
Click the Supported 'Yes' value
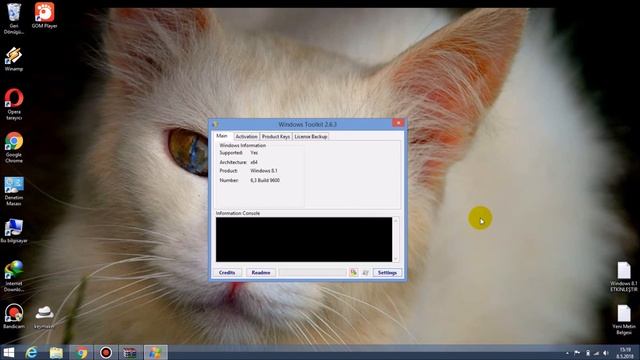point(254,153)
